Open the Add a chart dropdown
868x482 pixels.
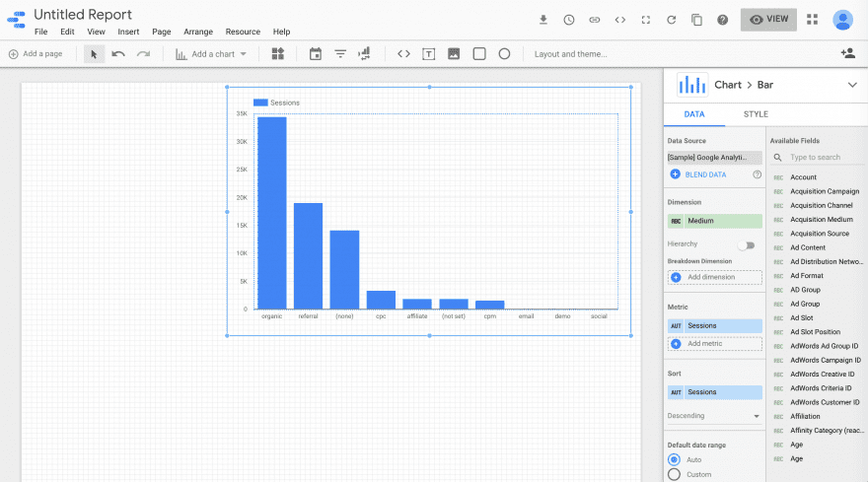pos(212,54)
